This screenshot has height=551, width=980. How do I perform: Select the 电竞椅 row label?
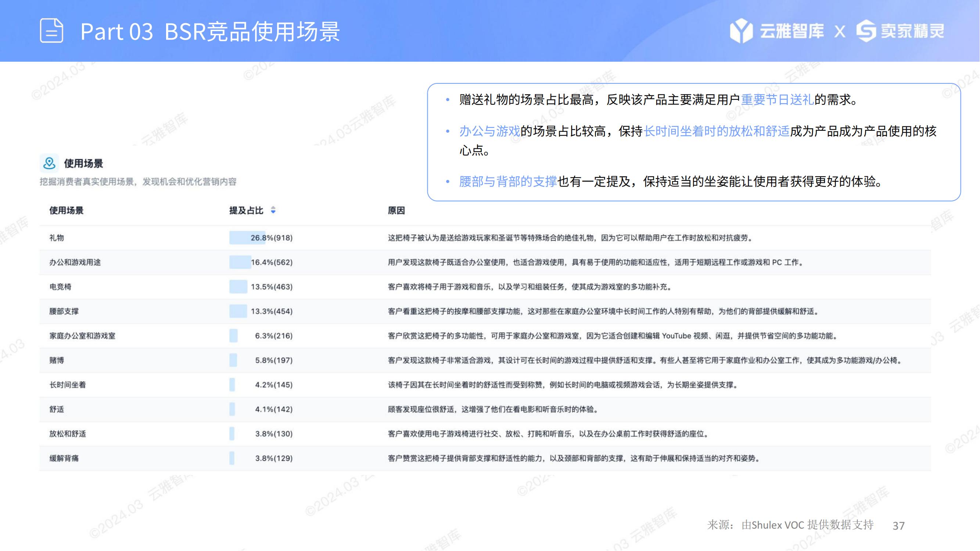pyautogui.click(x=61, y=287)
